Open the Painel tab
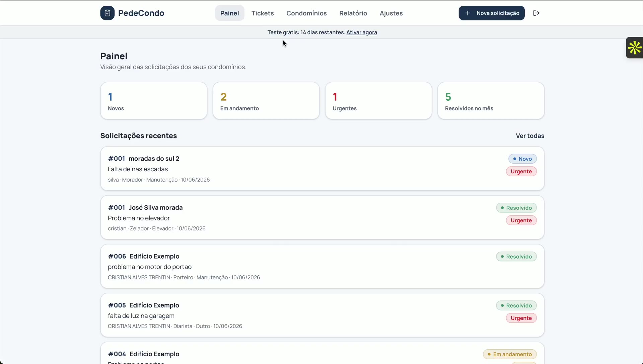 229,13
